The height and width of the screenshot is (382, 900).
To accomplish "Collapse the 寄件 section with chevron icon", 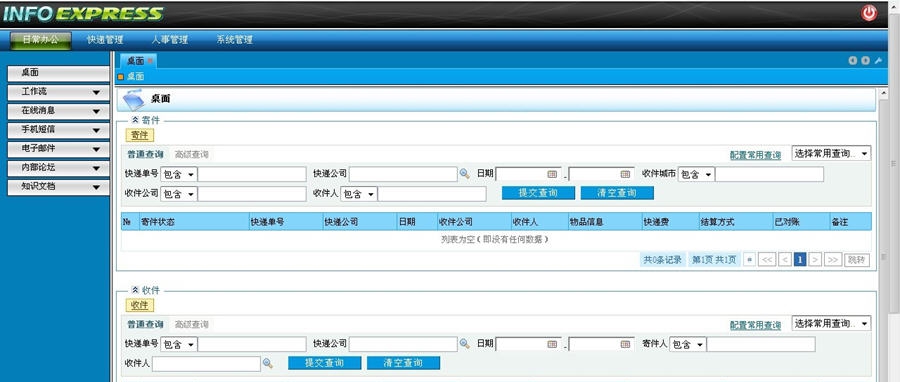I will [135, 120].
